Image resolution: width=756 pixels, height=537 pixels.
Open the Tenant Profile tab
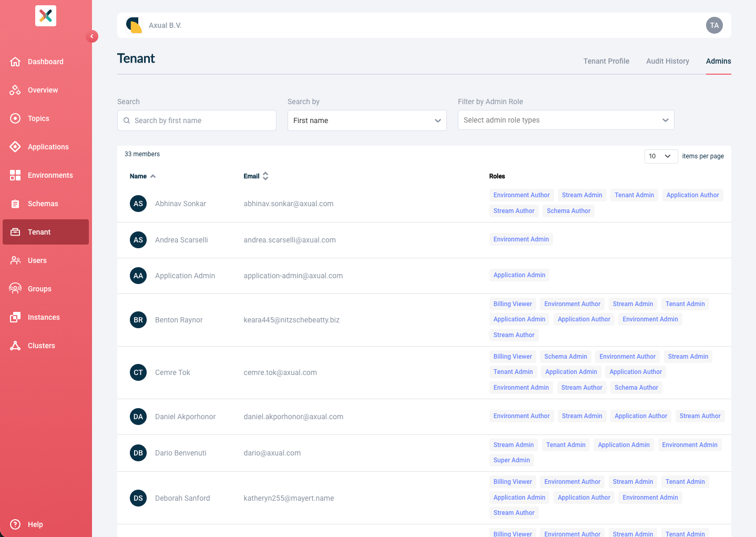pyautogui.click(x=606, y=61)
